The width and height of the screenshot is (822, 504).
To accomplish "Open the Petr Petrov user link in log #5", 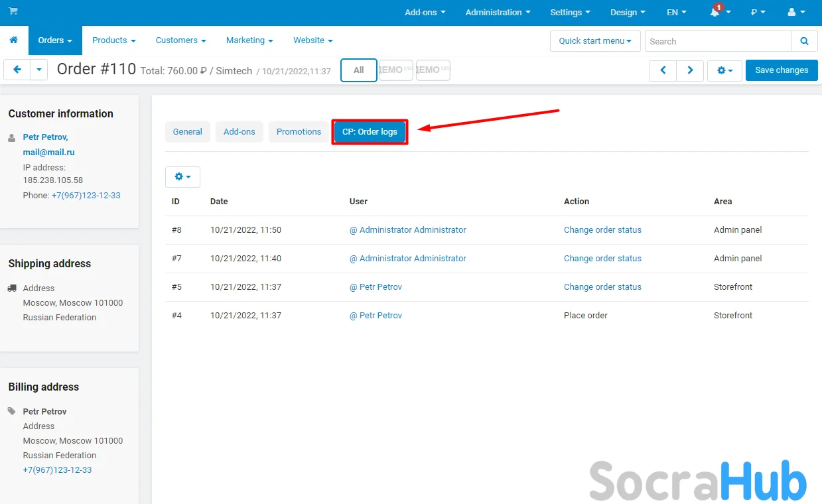I will tap(376, 287).
